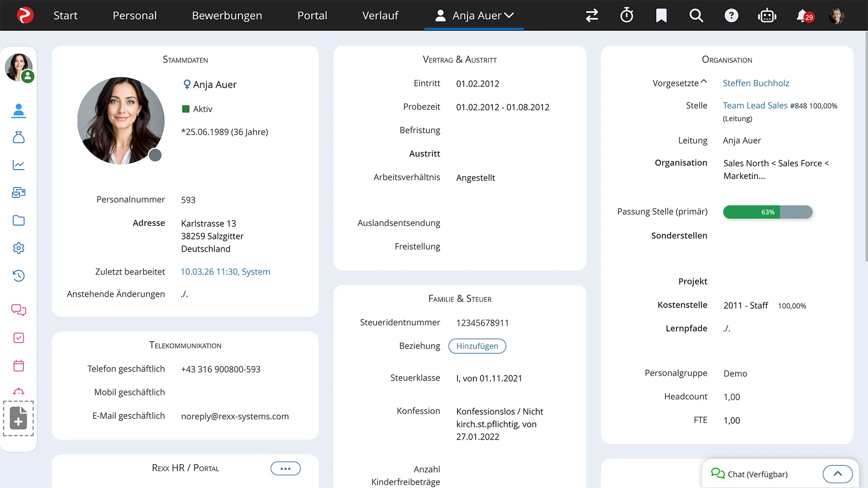The image size is (868, 488).
Task: Select the compensation money bag sidebar icon
Action: pos(19,138)
